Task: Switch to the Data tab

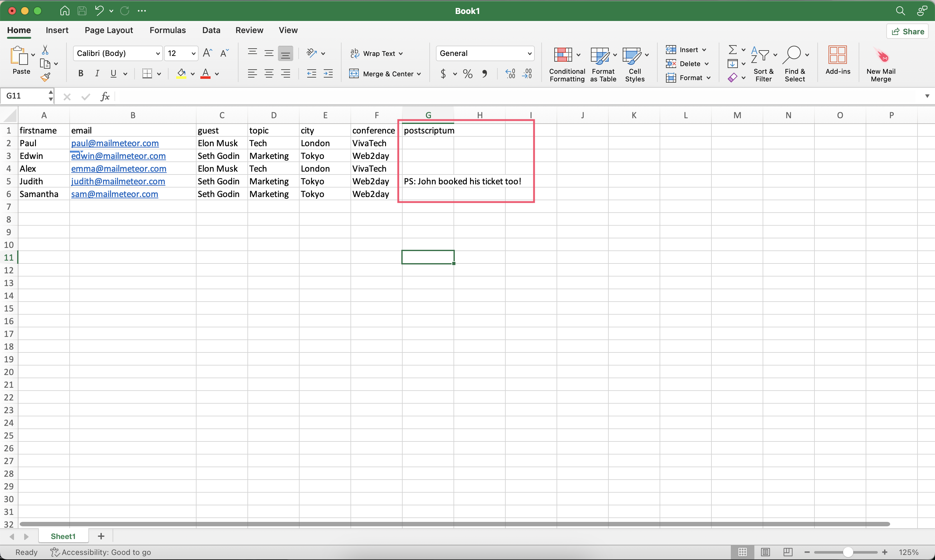Action: [x=211, y=30]
